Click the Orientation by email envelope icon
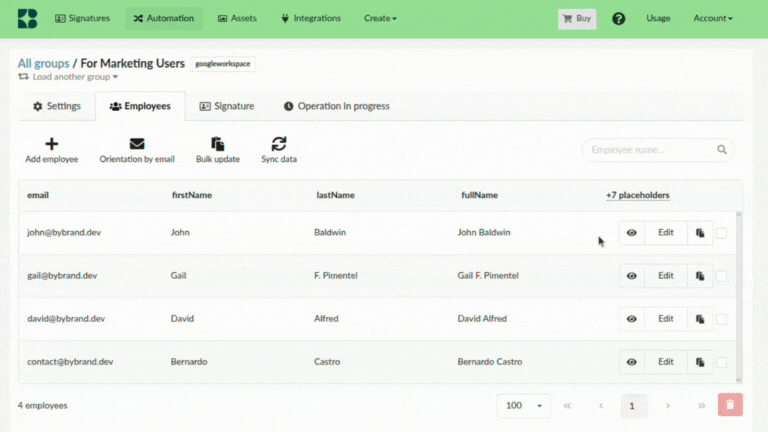 tap(137, 144)
